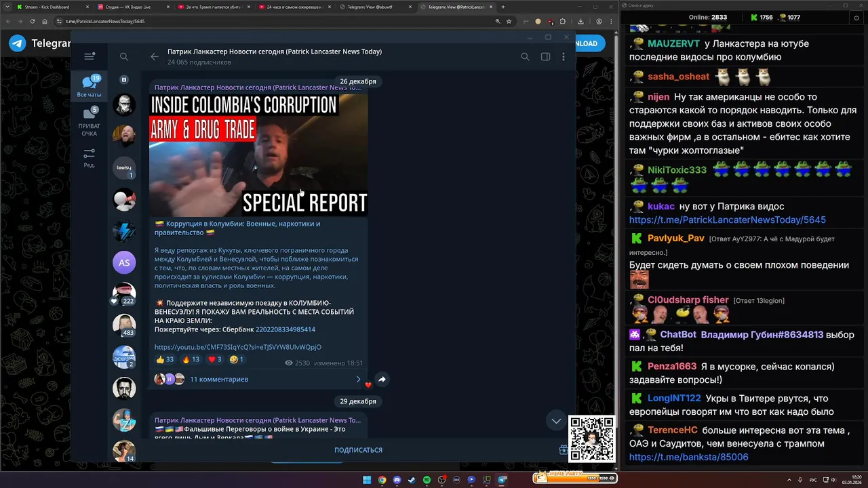This screenshot has width=868, height=488.
Task: Open the Sberbank card number link
Action: pyautogui.click(x=285, y=329)
